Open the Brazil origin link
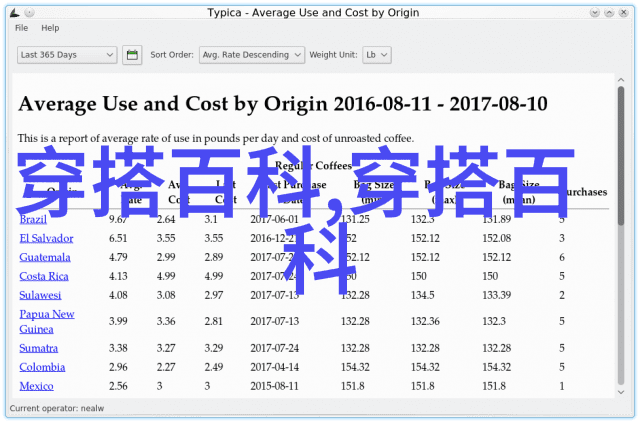Viewport: 640px width, 423px height. [33, 219]
